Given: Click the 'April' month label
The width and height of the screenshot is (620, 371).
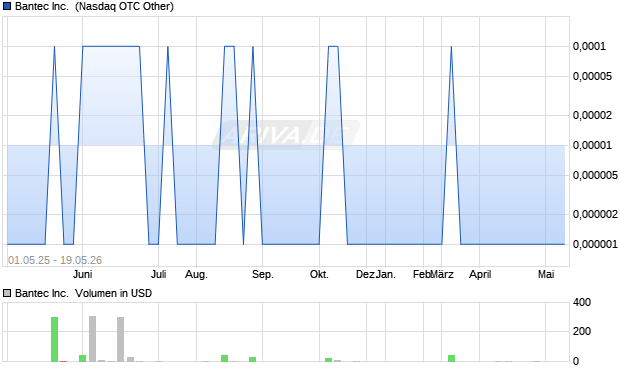Looking at the screenshot, I should (480, 274).
